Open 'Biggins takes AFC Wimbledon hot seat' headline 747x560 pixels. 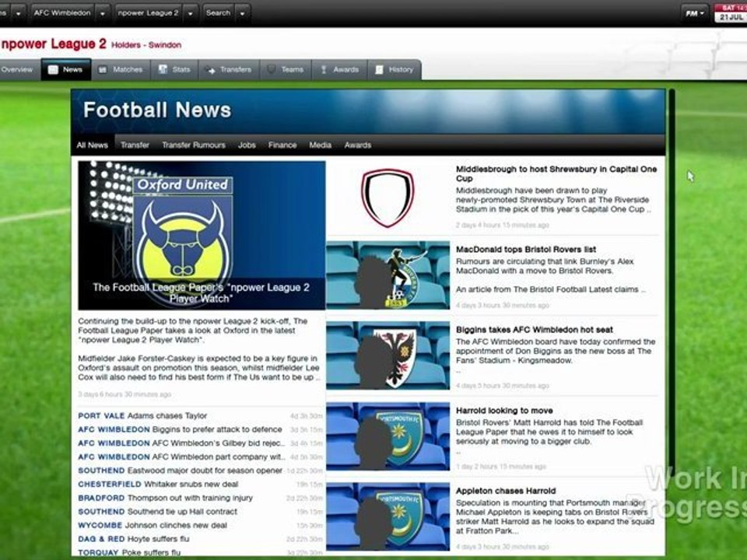click(535, 330)
